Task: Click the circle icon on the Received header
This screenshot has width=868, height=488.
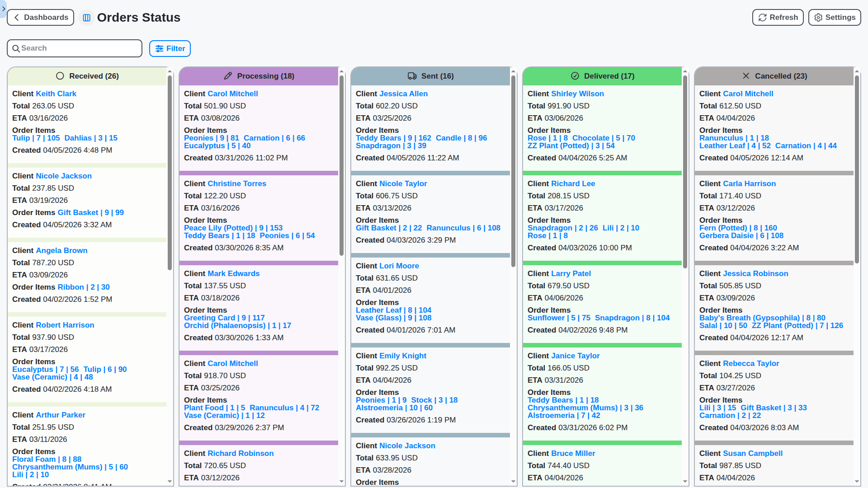Action: pos(60,76)
